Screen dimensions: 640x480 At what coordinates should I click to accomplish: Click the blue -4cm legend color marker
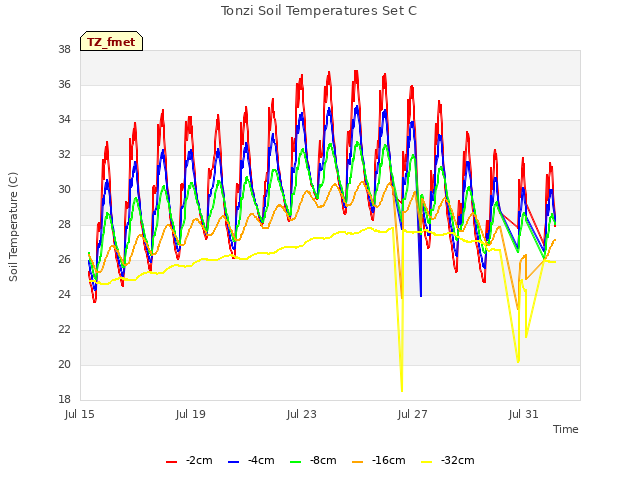click(233, 462)
